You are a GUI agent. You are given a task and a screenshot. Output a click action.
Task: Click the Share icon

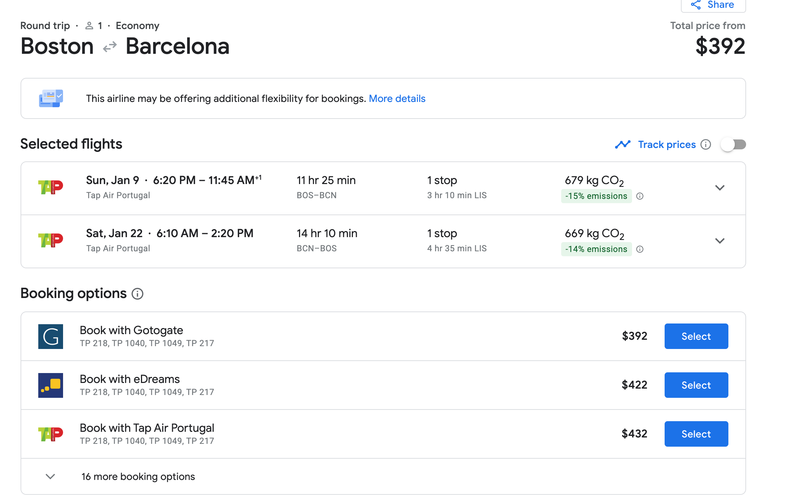[696, 5]
